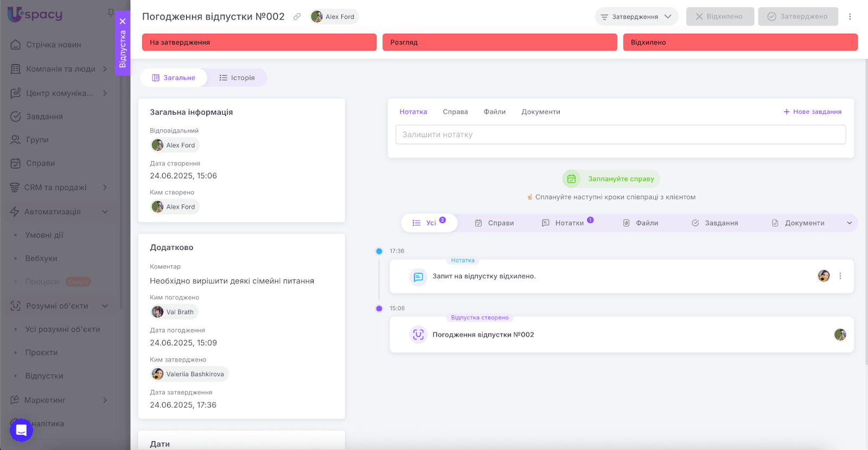Select the Файли tab in note panel
This screenshot has width=868, height=450.
[494, 112]
